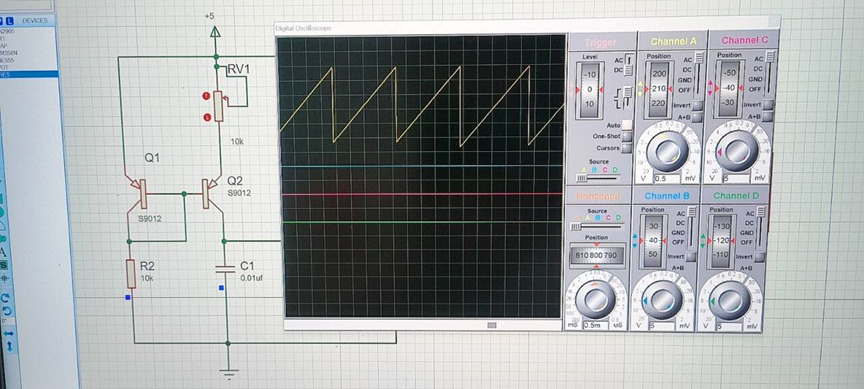Select the POT device in the list
Image resolution: width=864 pixels, height=389 pixels.
click(29, 67)
